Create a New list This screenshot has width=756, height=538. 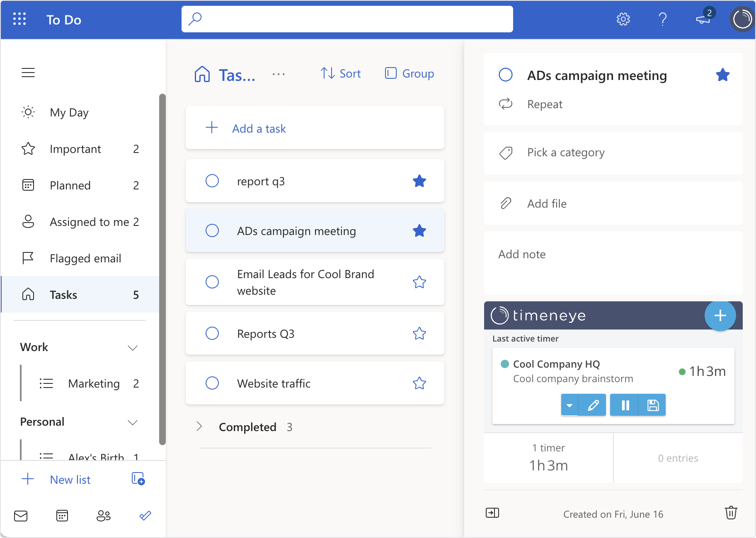[x=70, y=480]
